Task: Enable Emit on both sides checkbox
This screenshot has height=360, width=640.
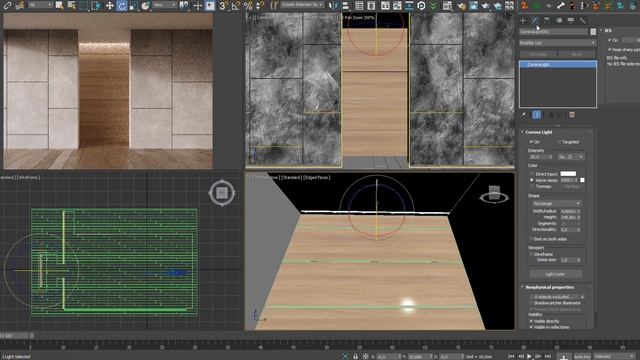Action: pos(531,239)
